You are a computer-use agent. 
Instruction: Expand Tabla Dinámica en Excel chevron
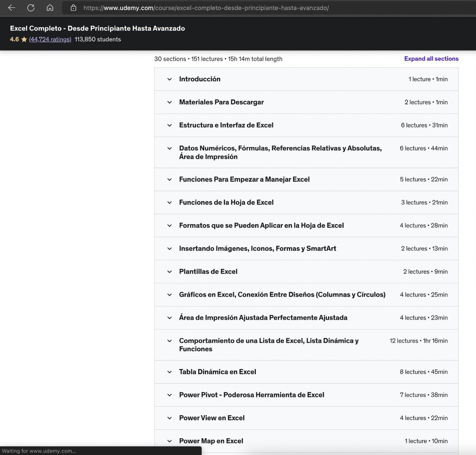[x=169, y=372]
